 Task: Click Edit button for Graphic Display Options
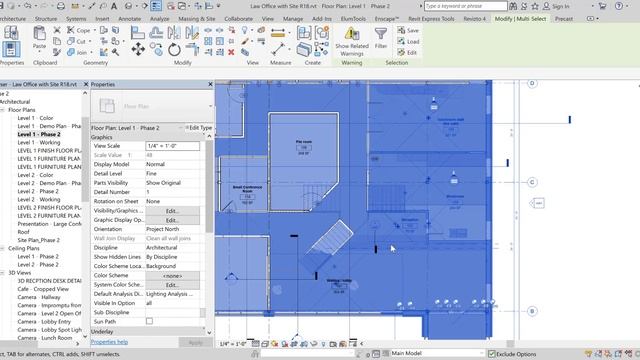(172, 220)
